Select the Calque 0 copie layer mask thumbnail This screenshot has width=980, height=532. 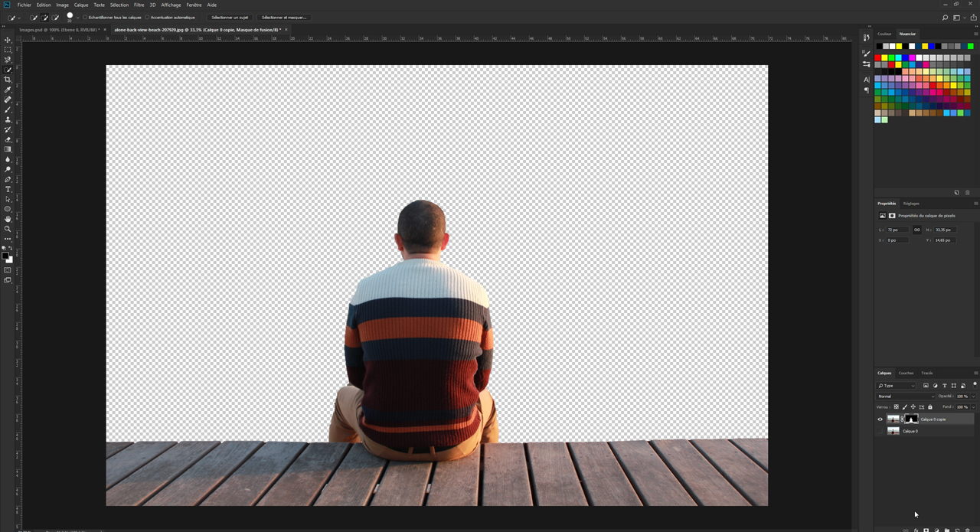(911, 419)
